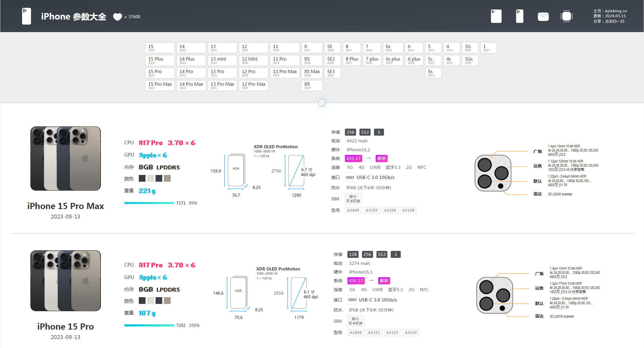Click the 最新 badge for iPhone 15 Pro

(x=384, y=281)
